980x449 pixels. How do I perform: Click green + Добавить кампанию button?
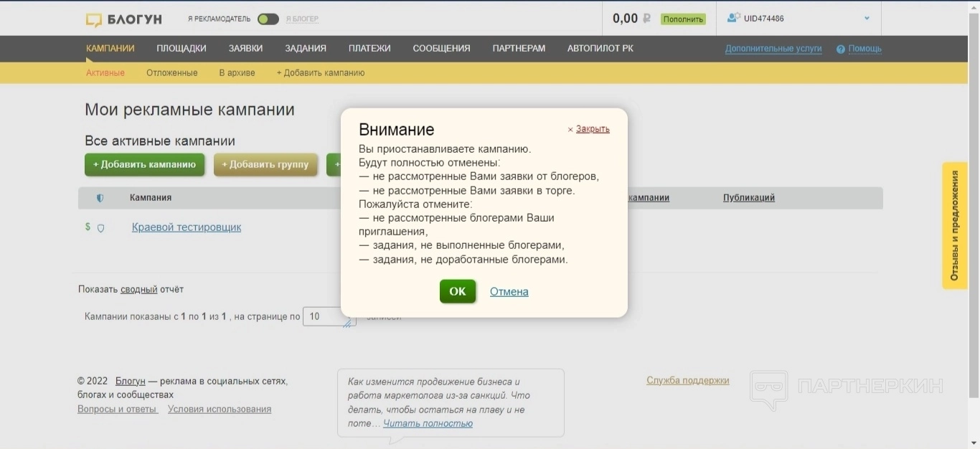coord(144,165)
